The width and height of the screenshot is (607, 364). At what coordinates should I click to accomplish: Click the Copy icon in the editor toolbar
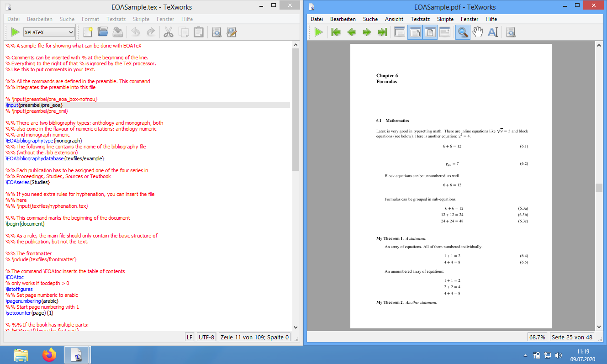click(184, 32)
